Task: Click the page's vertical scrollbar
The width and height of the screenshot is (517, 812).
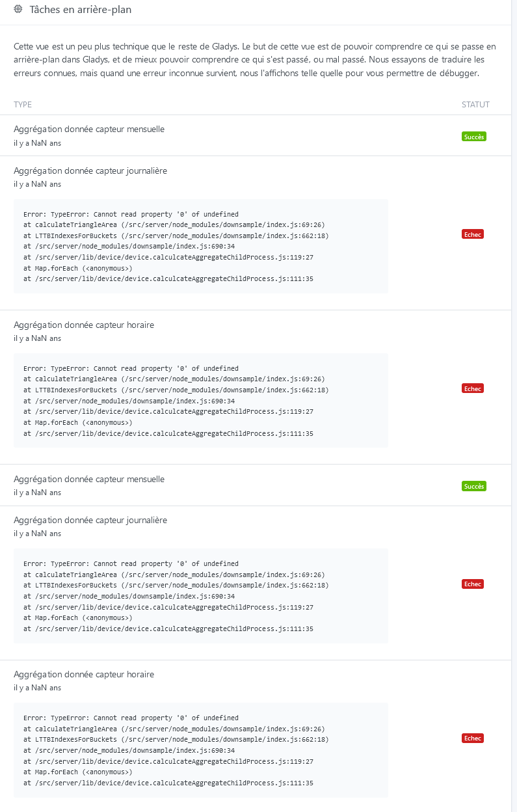Action: [x=514, y=406]
